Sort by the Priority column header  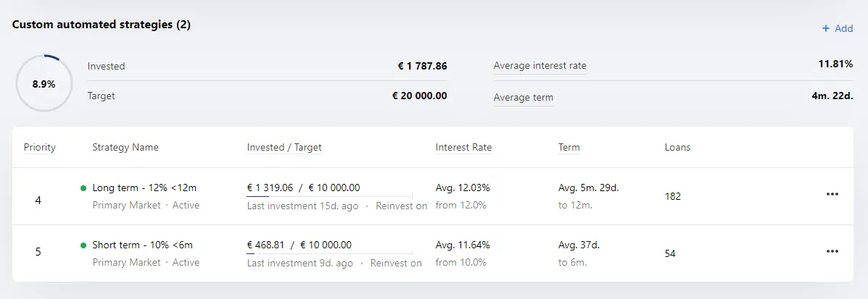point(40,147)
